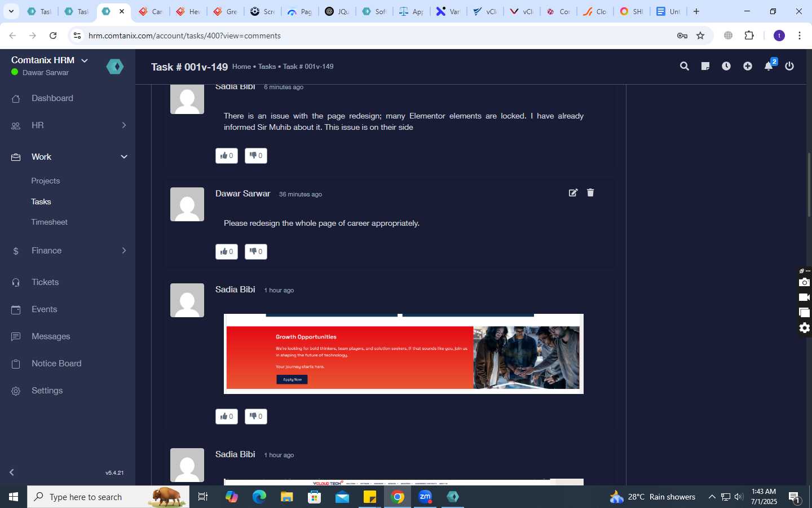Viewport: 812px width, 508px height.
Task: Click Dawar Sarwar commenter name
Action: 243,193
